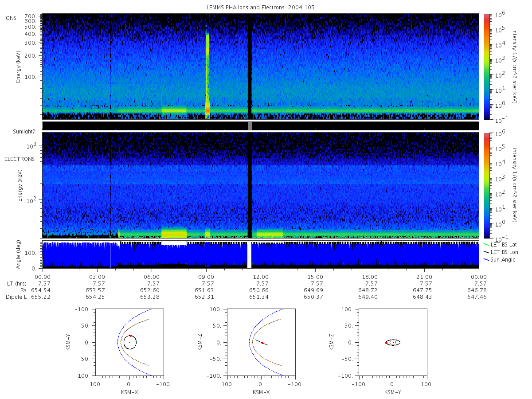Click the Dipole L value 653.28

pyautogui.click(x=149, y=297)
